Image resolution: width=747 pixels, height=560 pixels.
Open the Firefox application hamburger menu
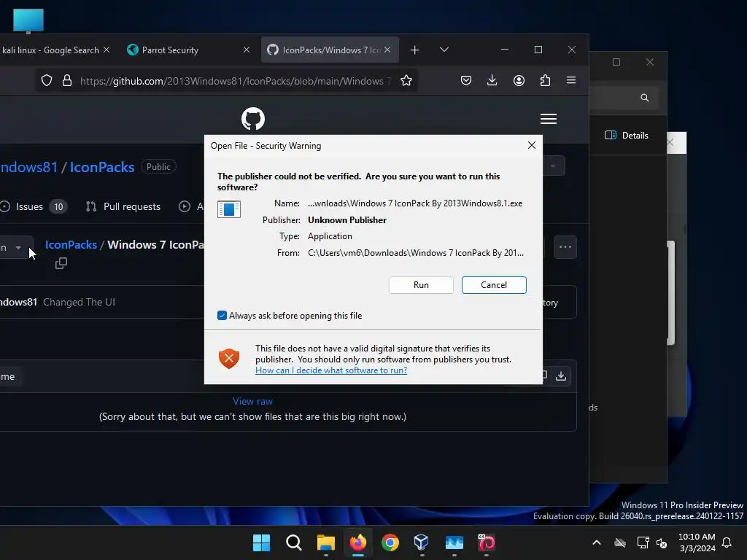(571, 80)
